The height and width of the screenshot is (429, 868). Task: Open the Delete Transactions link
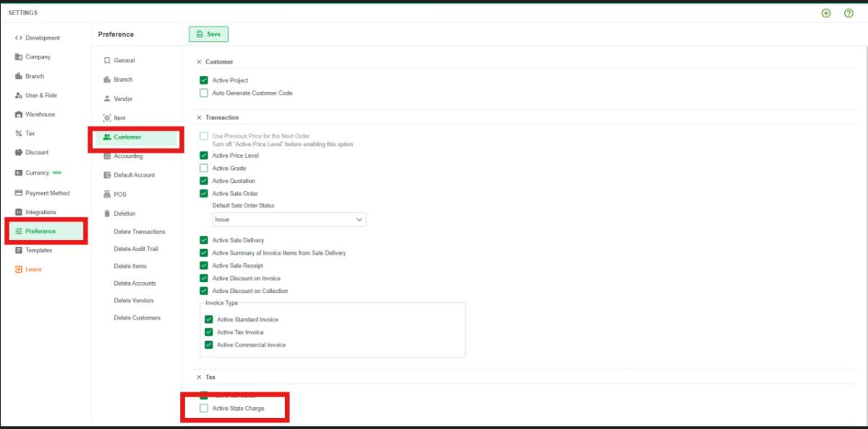tap(140, 232)
